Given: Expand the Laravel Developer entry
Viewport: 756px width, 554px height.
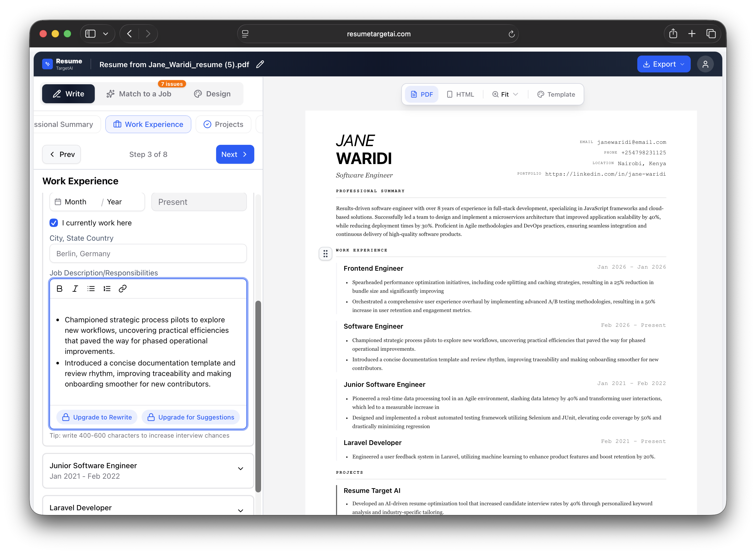Looking at the screenshot, I should (x=240, y=510).
